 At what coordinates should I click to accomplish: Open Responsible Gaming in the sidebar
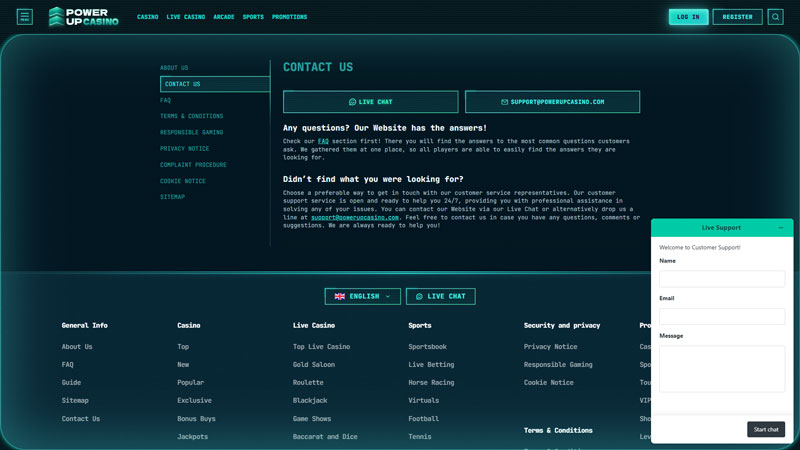pyautogui.click(x=191, y=132)
